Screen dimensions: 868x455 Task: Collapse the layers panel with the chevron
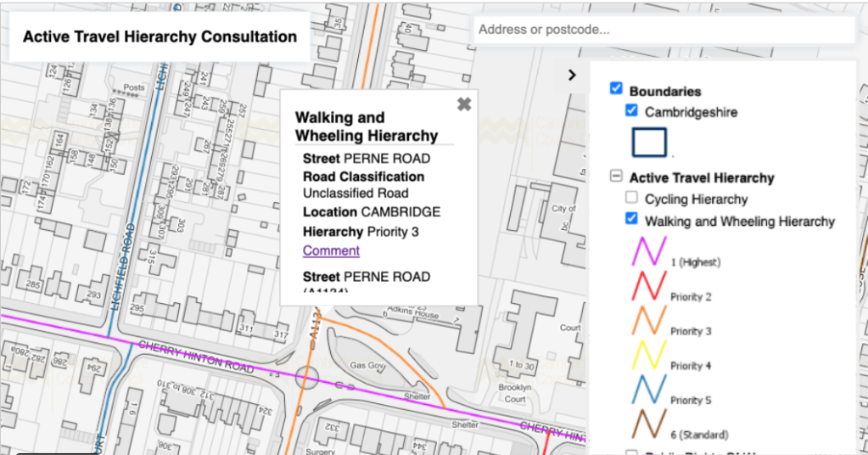[572, 75]
